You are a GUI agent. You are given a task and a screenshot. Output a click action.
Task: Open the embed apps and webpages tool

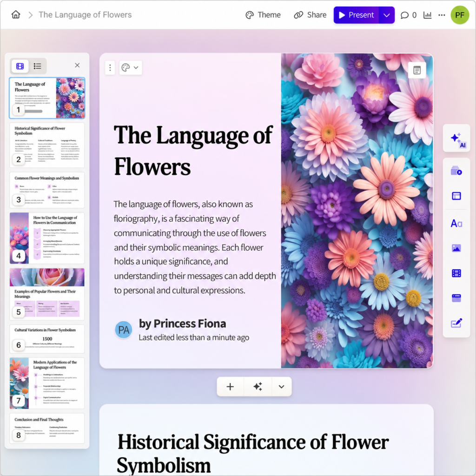pyautogui.click(x=456, y=298)
